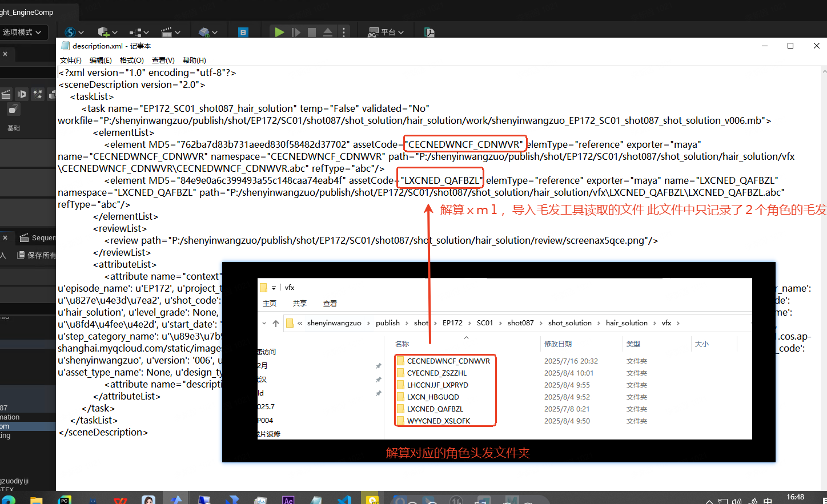Open the 查看(V) menu in Notepad
This screenshot has width=827, height=504.
(163, 61)
